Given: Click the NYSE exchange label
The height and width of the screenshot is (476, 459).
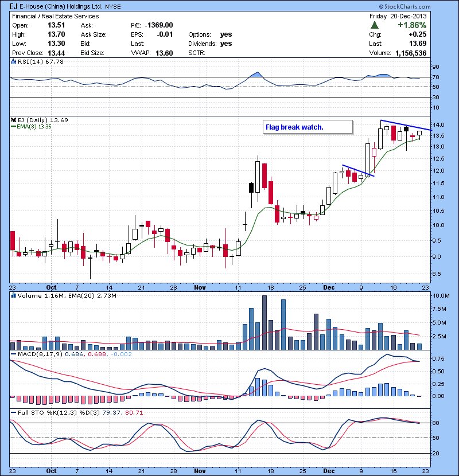Looking at the screenshot, I should (113, 7).
